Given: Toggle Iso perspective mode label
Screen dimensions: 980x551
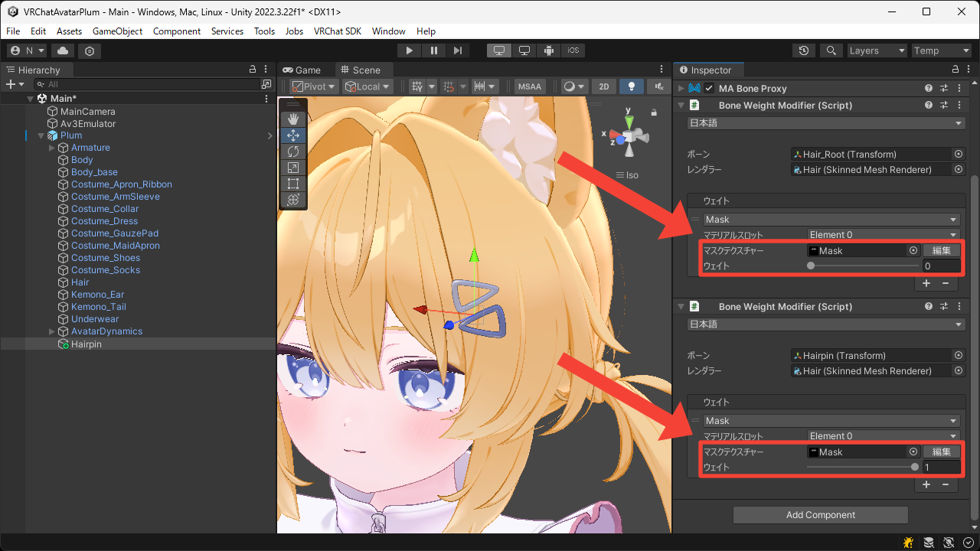Looking at the screenshot, I should 627,175.
